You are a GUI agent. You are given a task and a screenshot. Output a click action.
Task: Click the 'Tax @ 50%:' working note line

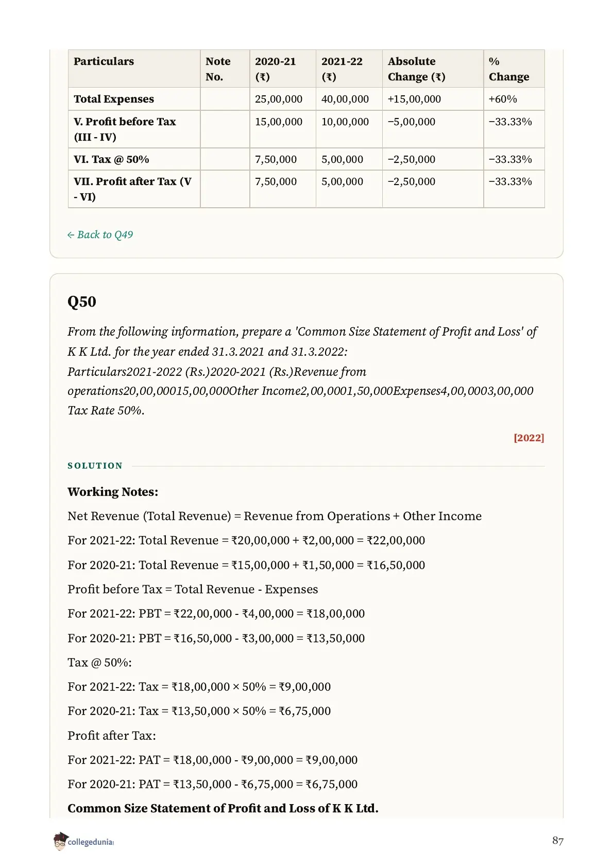point(99,662)
